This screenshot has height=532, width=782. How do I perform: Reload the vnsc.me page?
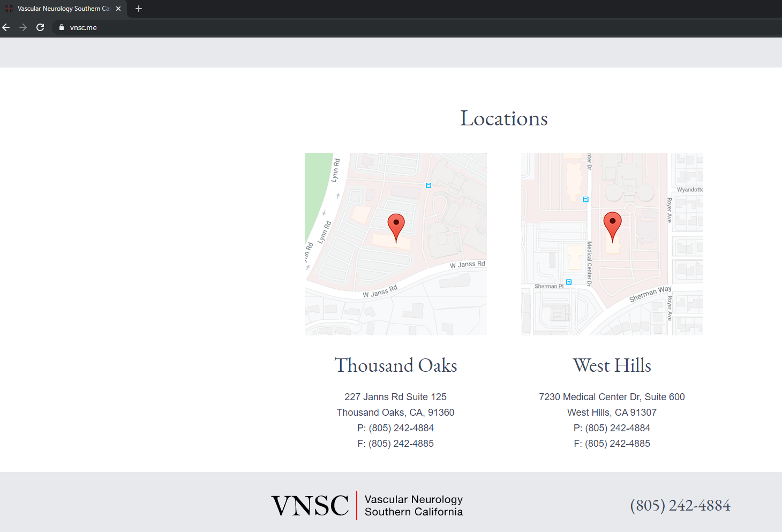tap(40, 27)
